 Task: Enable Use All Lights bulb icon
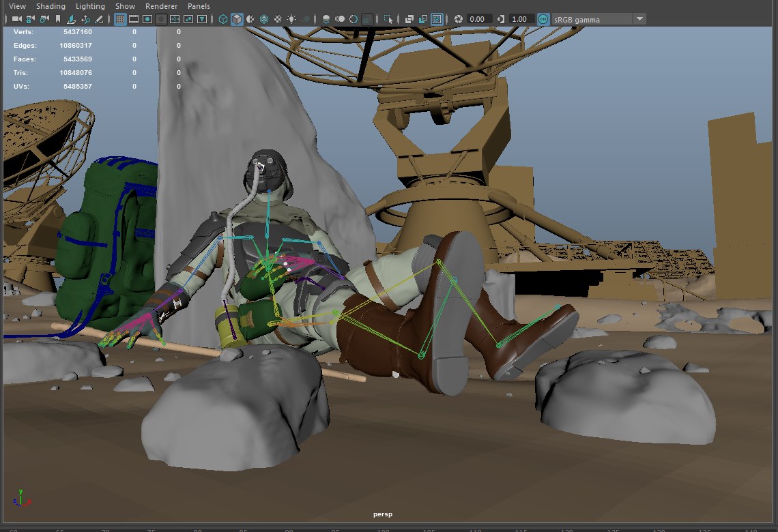point(291,19)
